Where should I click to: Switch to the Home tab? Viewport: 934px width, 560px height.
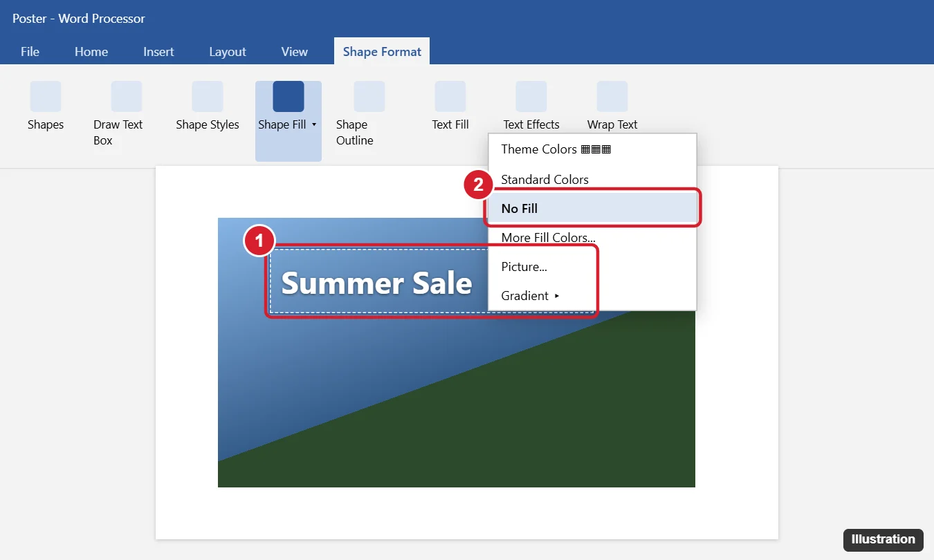coord(91,52)
